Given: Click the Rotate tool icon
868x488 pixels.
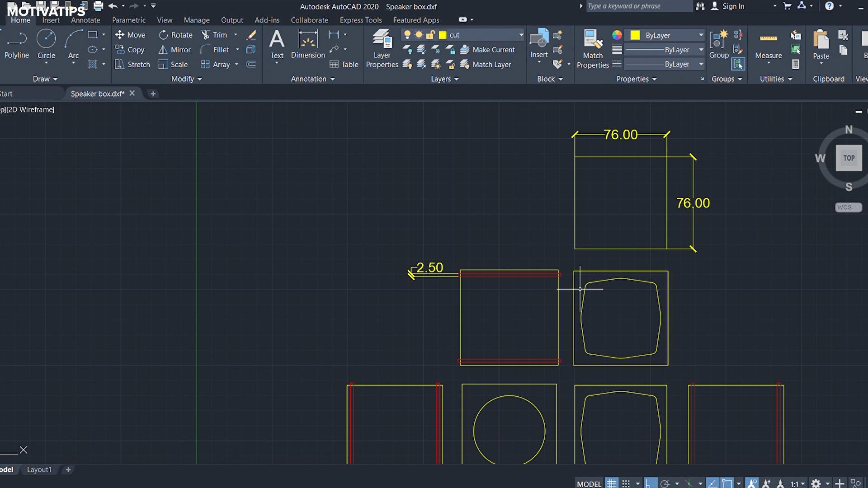Looking at the screenshot, I should (x=163, y=35).
